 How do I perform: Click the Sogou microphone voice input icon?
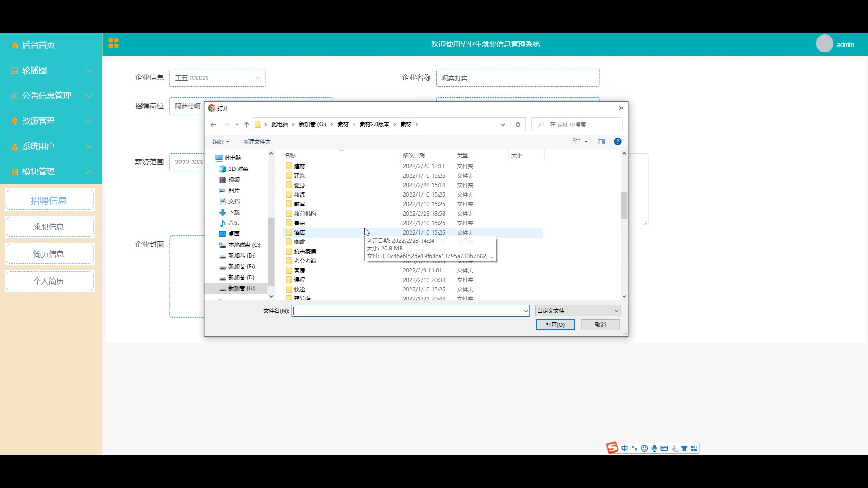pyautogui.click(x=654, y=448)
